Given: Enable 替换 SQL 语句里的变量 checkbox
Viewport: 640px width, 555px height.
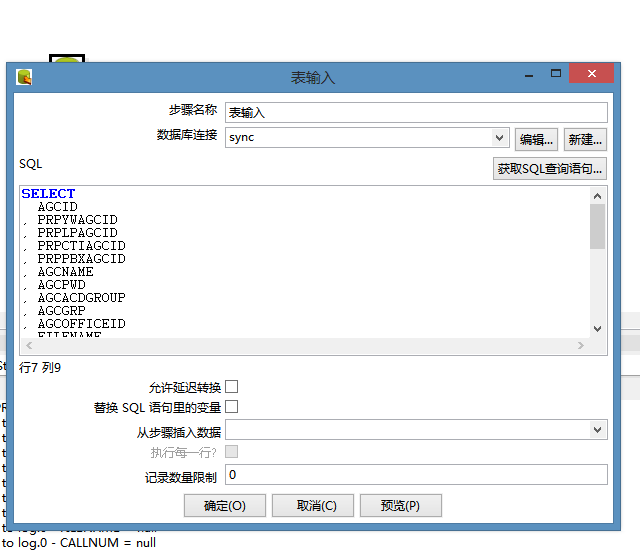Looking at the screenshot, I should pyautogui.click(x=231, y=407).
